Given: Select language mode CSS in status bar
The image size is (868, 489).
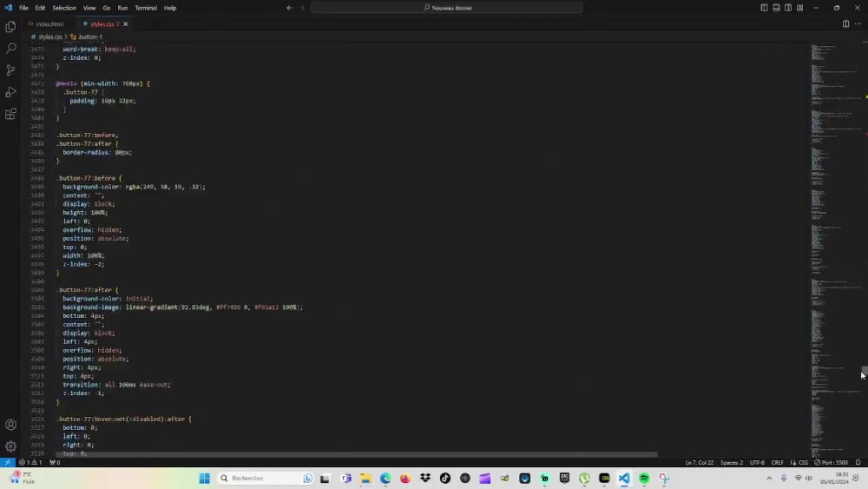Looking at the screenshot, I should point(803,462).
